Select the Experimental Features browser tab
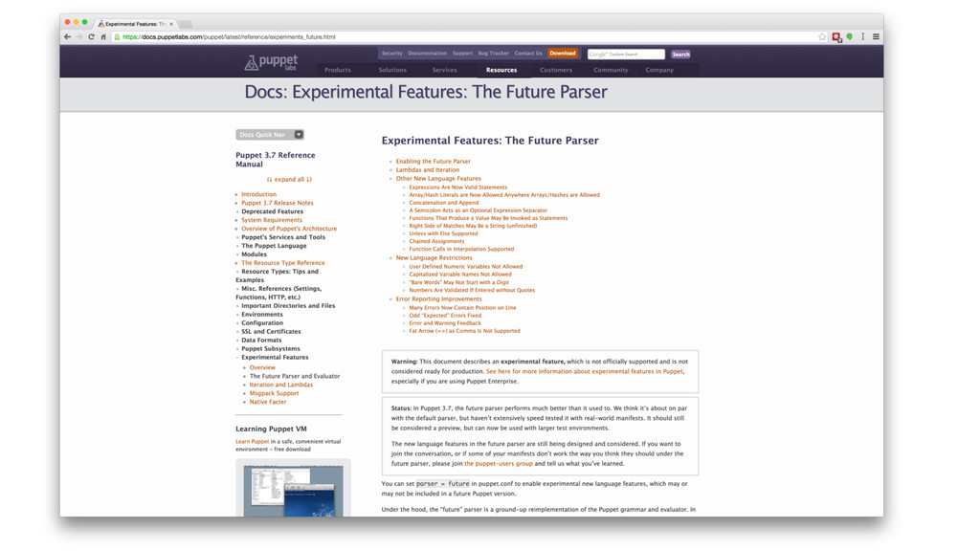Image resolution: width=980 pixels, height=551 pixels. (x=135, y=24)
